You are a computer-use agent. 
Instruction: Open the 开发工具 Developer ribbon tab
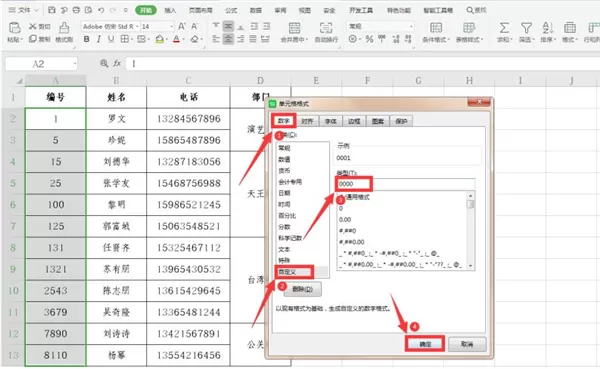point(361,10)
